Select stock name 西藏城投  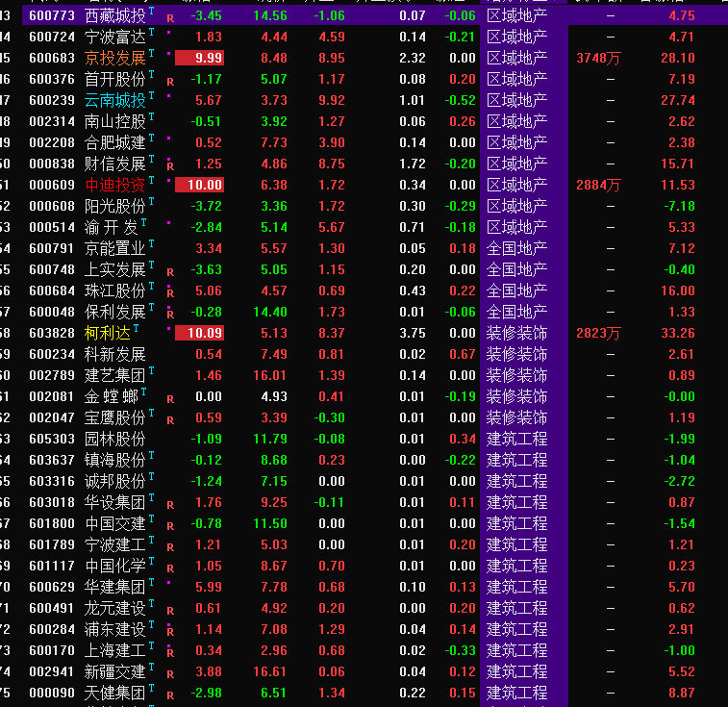coord(115,15)
